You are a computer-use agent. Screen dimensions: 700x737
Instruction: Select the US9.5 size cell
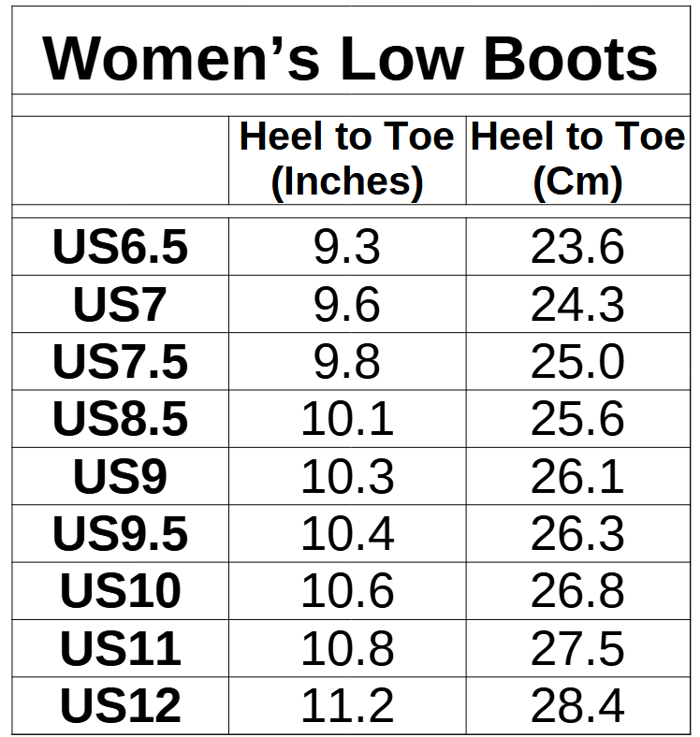coord(120,534)
